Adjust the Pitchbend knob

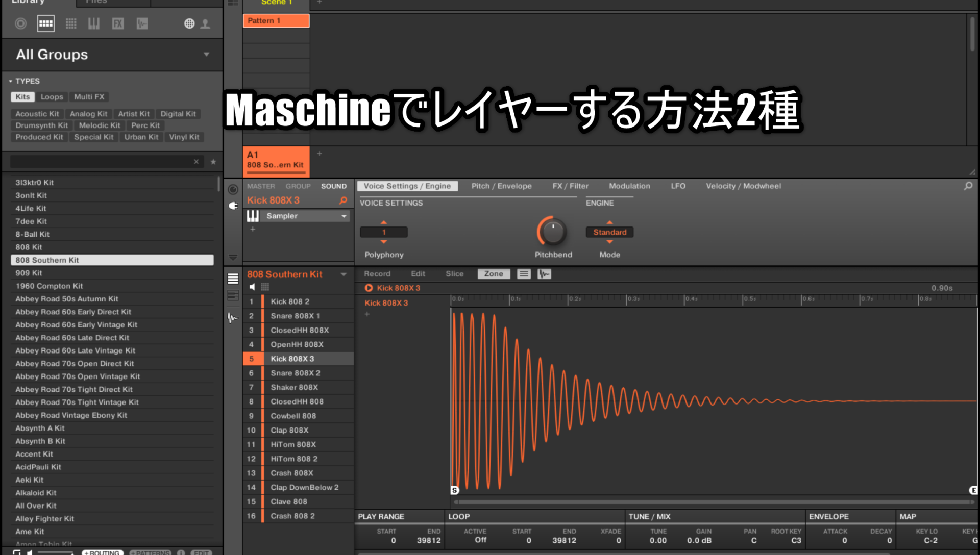pos(552,232)
